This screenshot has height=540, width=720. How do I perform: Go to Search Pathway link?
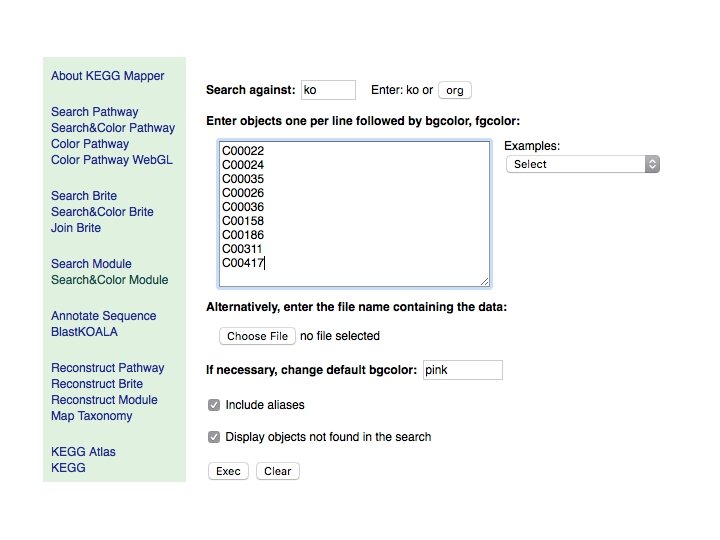(95, 112)
